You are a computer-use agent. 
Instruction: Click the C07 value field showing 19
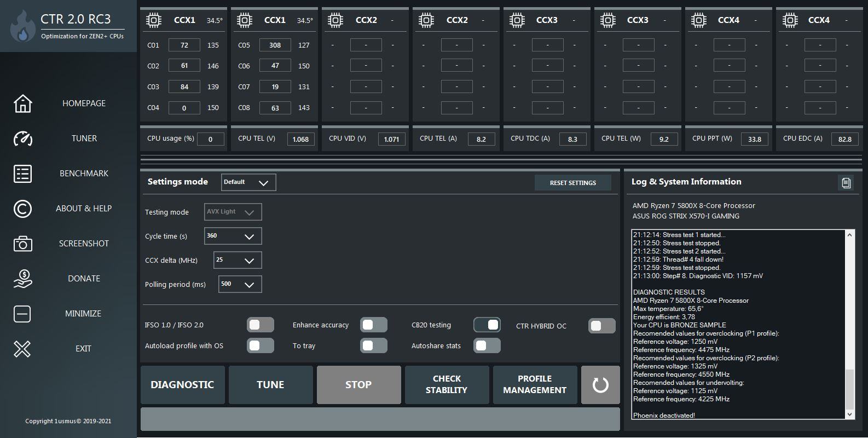[x=275, y=87]
